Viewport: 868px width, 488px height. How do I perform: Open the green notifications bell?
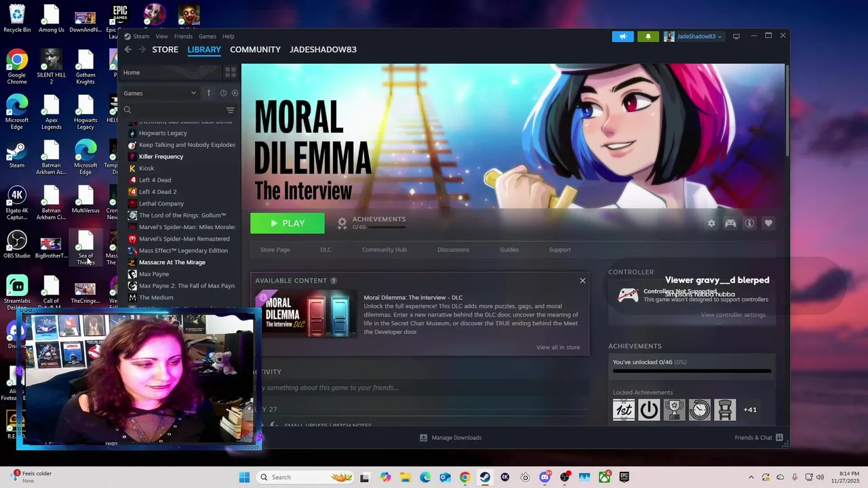(x=648, y=37)
